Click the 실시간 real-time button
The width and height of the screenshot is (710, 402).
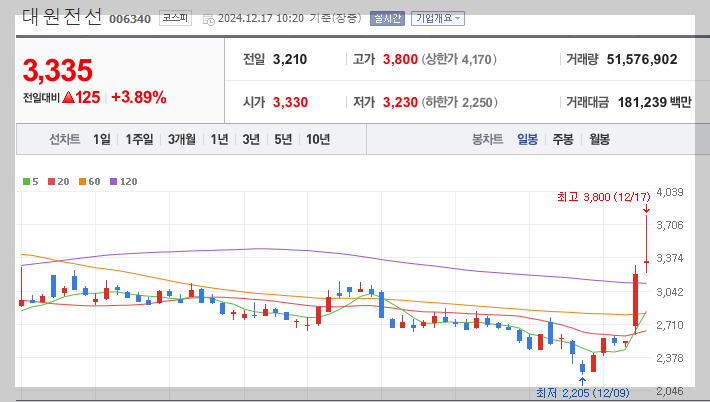click(x=387, y=19)
